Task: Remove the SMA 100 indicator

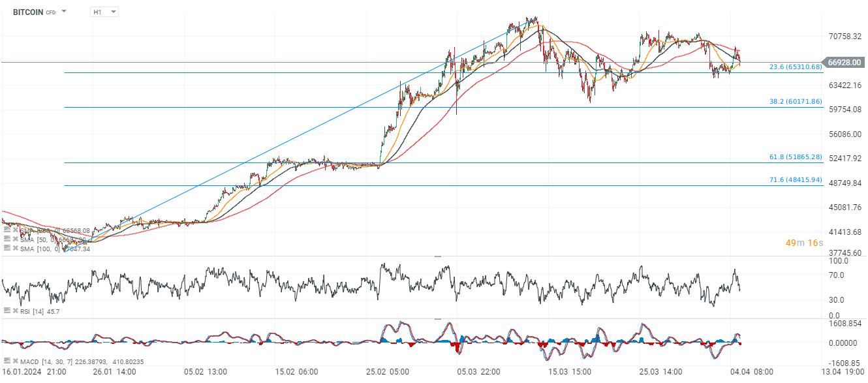Action: pos(14,249)
